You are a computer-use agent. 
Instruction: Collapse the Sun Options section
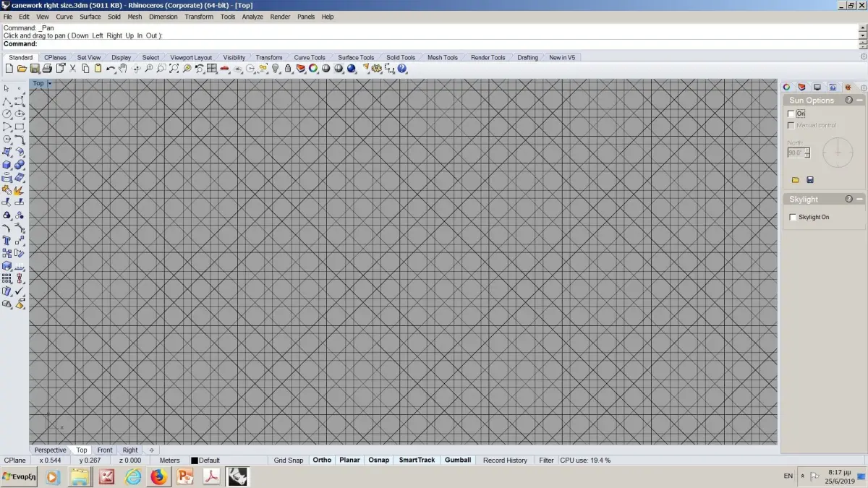point(860,100)
